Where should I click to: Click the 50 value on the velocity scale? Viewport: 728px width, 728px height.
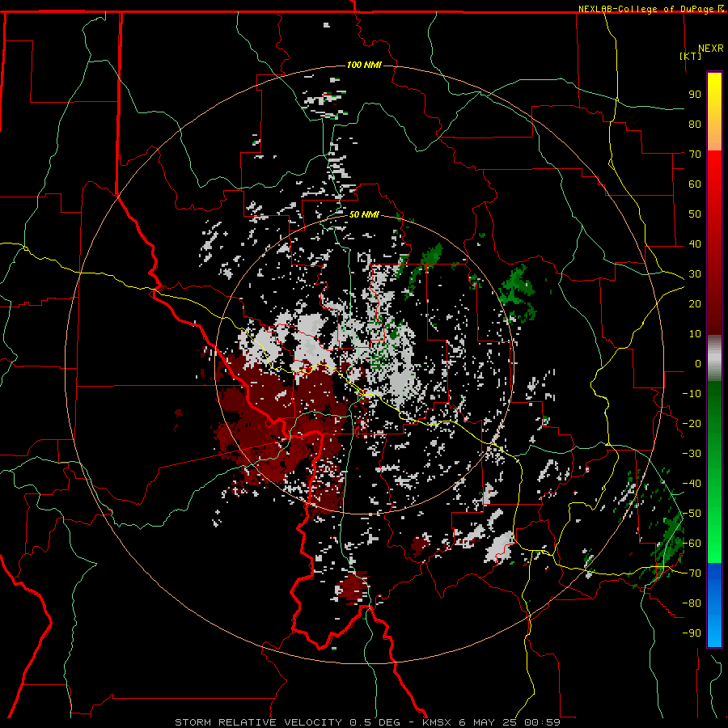695,214
